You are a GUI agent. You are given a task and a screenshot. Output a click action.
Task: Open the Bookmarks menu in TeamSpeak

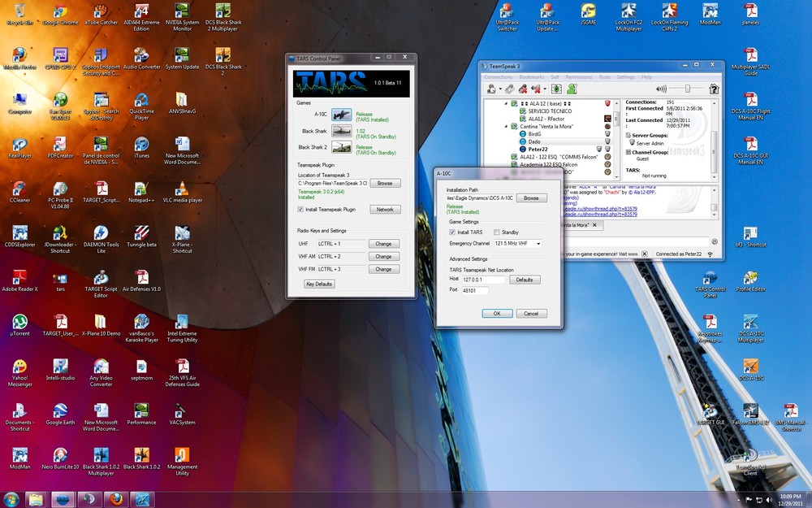pos(532,76)
